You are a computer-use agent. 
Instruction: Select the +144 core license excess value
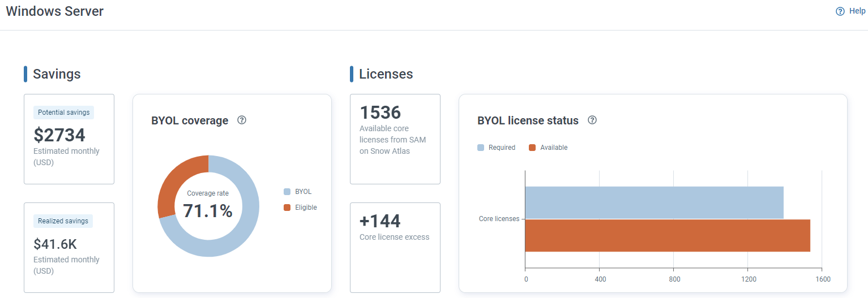click(x=380, y=221)
